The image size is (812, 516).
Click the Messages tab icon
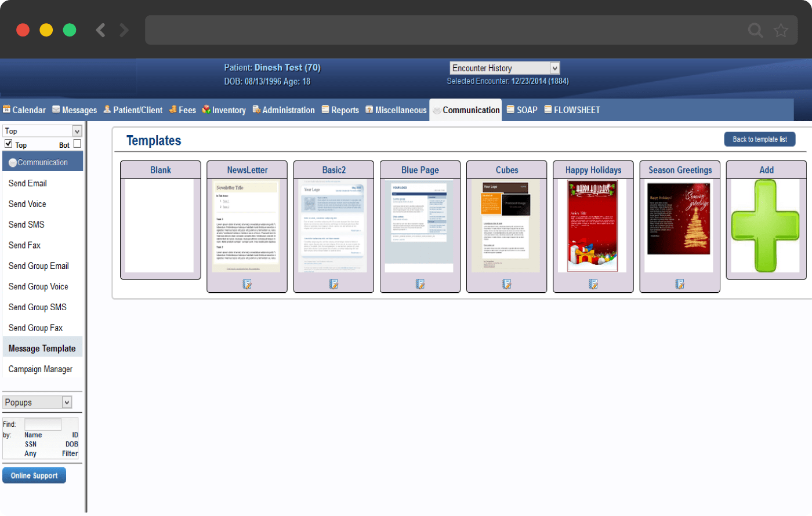point(56,110)
